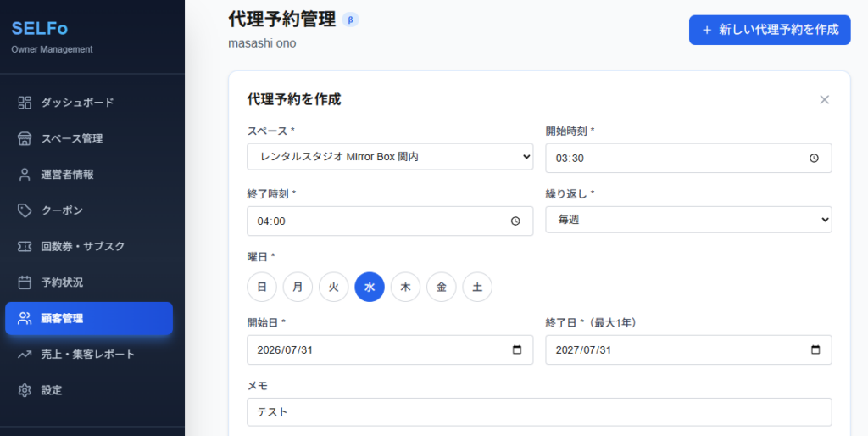The height and width of the screenshot is (436, 868).
Task: Toggle the 土 weekday button
Action: [x=477, y=287]
